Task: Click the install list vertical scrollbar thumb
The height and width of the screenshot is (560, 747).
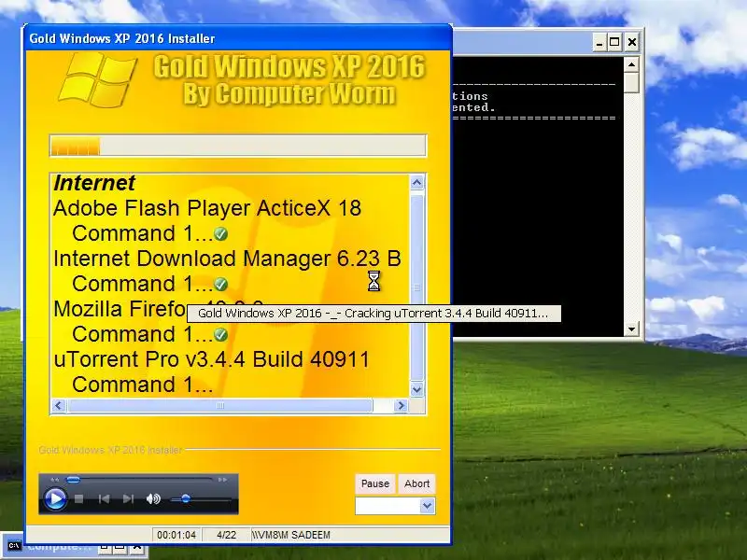Action: (x=416, y=287)
